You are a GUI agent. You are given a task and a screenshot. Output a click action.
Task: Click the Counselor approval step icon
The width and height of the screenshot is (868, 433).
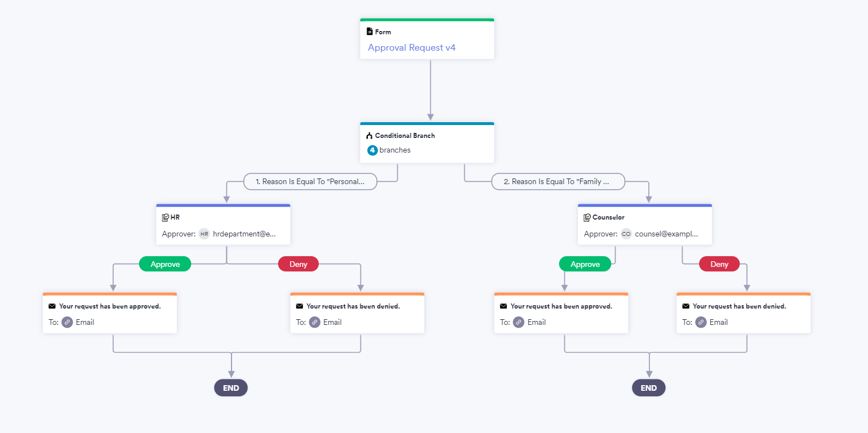(587, 217)
